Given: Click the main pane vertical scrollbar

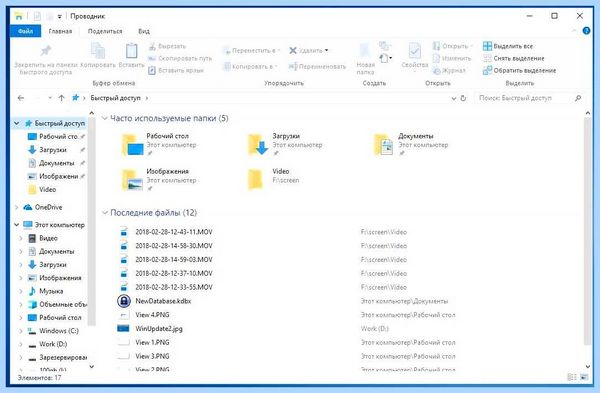Looking at the screenshot, I should click(x=587, y=231).
